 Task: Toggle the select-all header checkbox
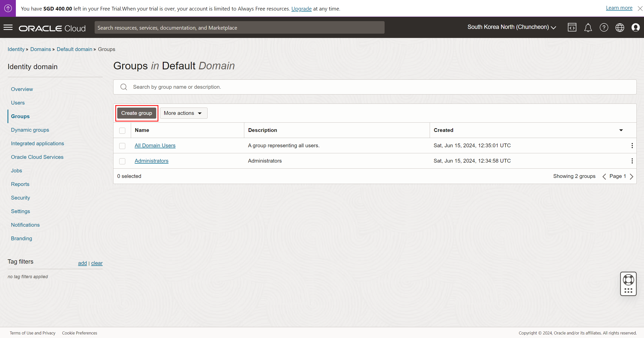(x=122, y=130)
